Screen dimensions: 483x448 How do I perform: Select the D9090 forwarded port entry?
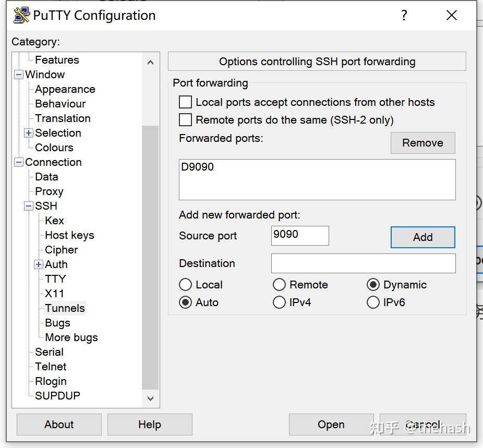coord(197,167)
